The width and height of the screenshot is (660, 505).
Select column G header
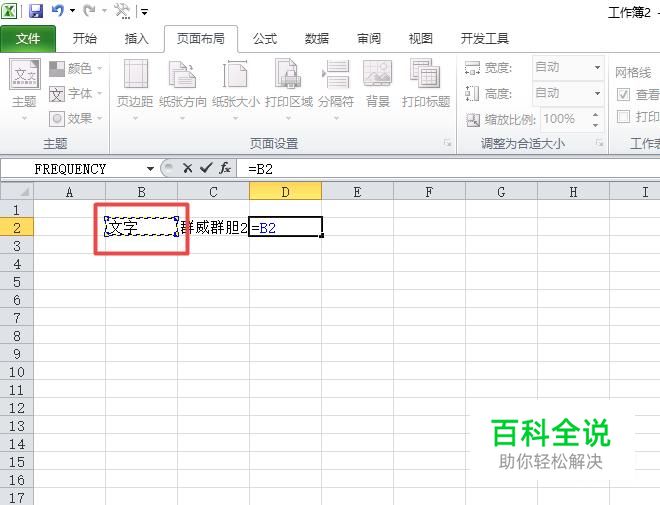click(501, 192)
